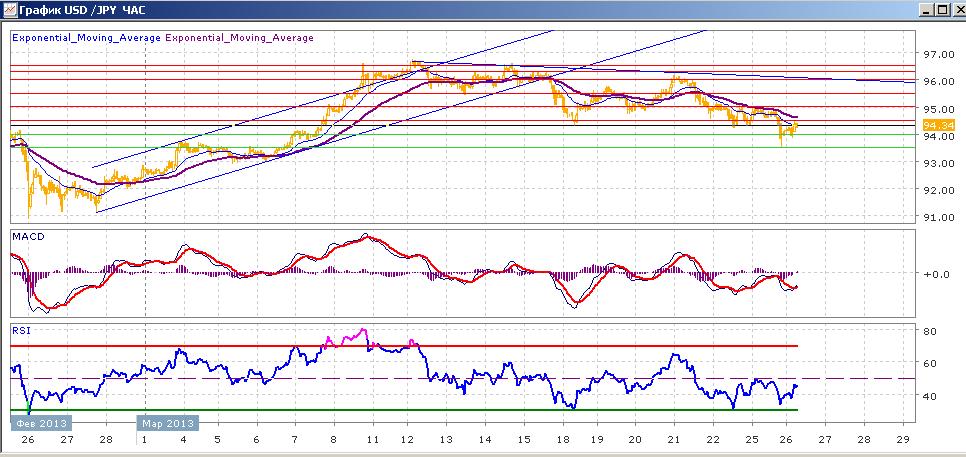Click the RSI 40 level axis label
The height and width of the screenshot is (457, 966).
[930, 395]
